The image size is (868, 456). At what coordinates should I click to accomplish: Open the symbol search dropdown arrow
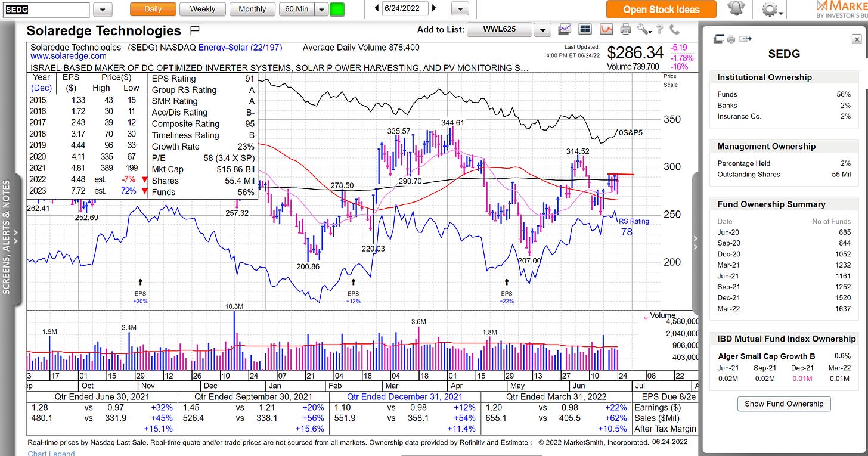tap(103, 10)
